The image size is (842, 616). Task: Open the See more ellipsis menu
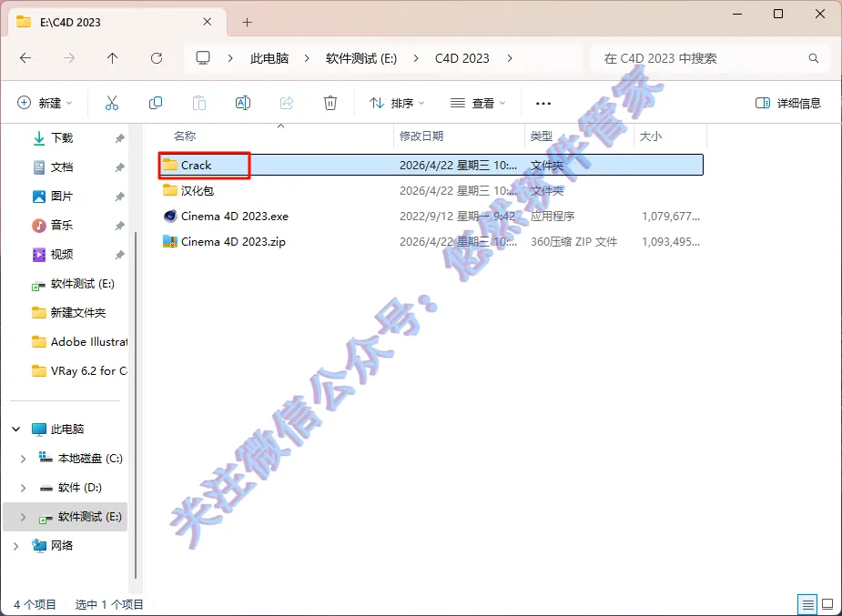coord(543,103)
